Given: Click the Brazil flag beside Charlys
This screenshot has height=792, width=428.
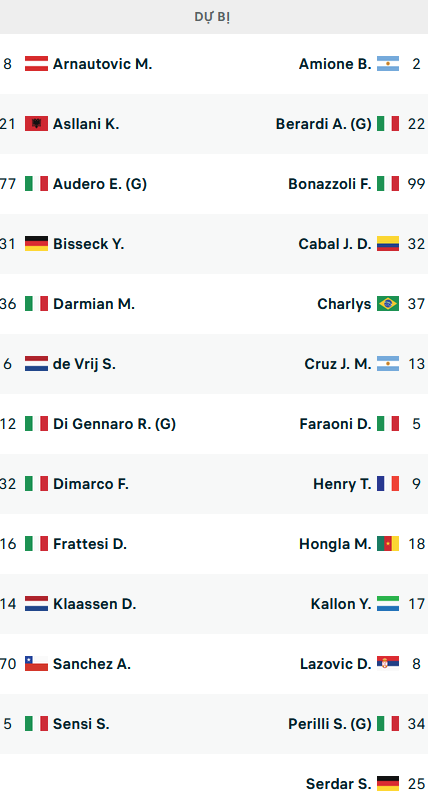Looking at the screenshot, I should pos(388,304).
